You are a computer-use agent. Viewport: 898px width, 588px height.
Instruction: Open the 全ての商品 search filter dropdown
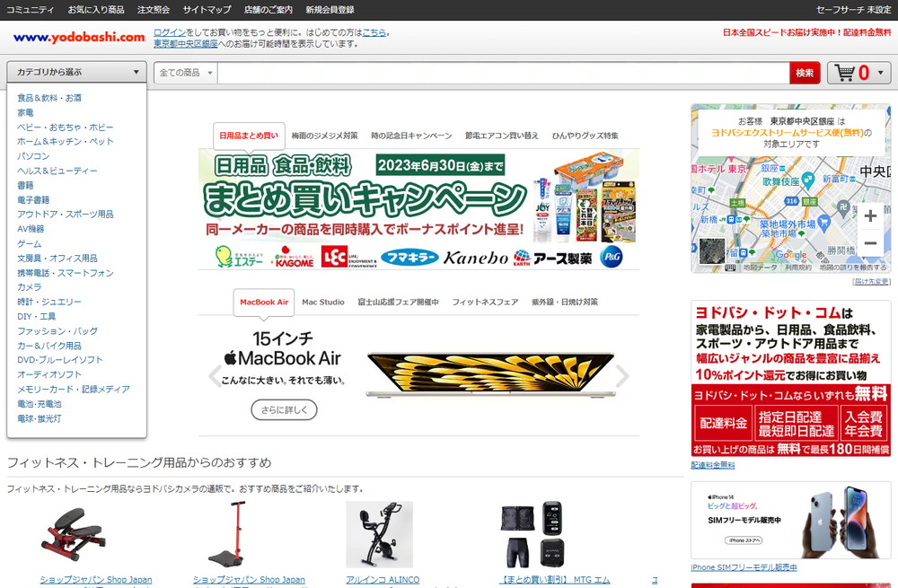186,73
